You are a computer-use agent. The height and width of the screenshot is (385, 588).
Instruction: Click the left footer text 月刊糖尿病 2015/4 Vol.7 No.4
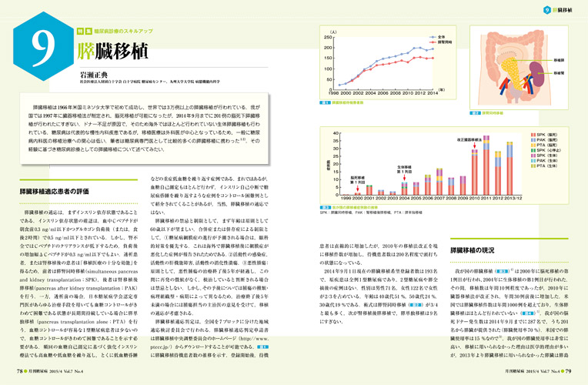click(x=56, y=371)
